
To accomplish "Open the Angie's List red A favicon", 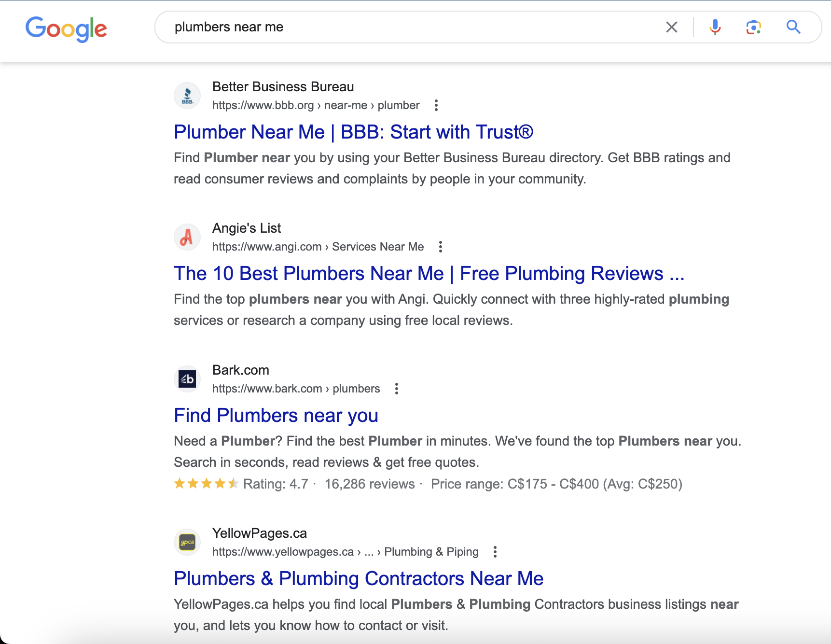I will 187,237.
